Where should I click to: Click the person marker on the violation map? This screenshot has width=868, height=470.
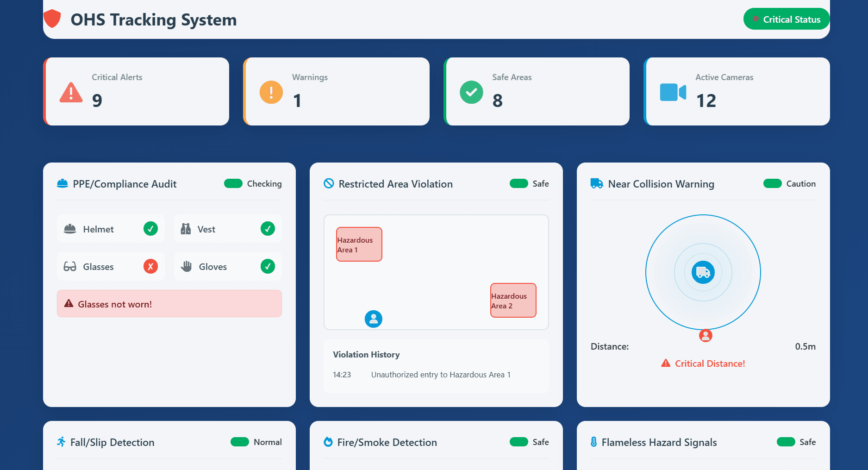374,319
